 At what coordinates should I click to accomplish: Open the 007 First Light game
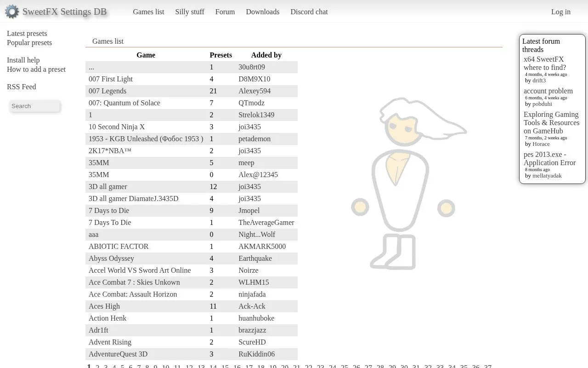click(111, 79)
